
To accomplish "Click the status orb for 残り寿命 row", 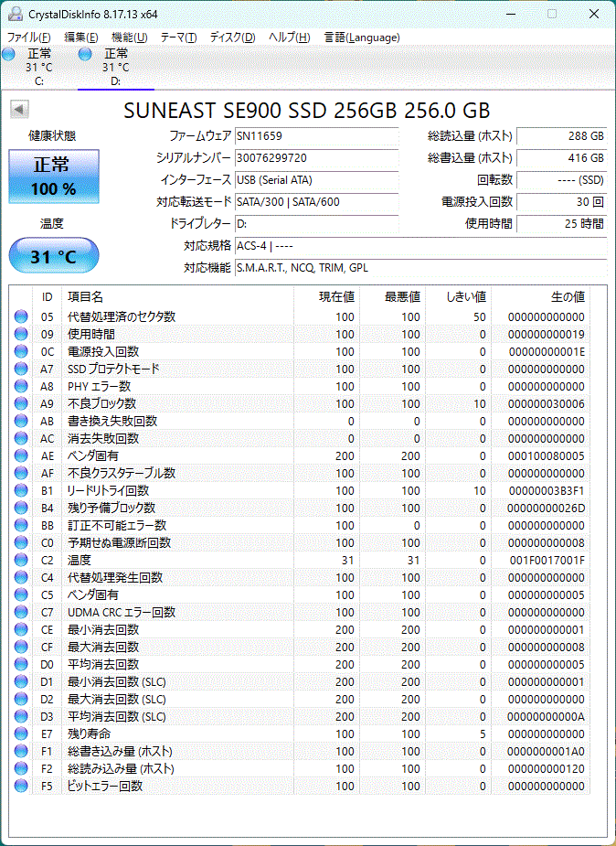I will click(x=21, y=734).
